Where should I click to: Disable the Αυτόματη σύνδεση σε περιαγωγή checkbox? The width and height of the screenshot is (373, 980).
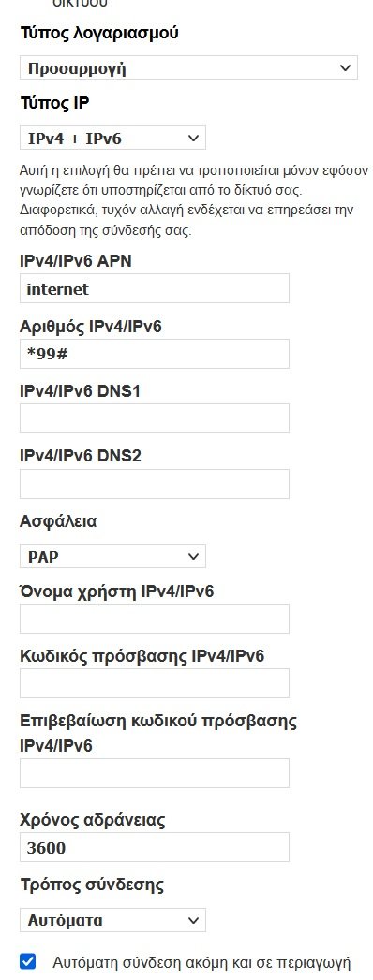click(28, 961)
